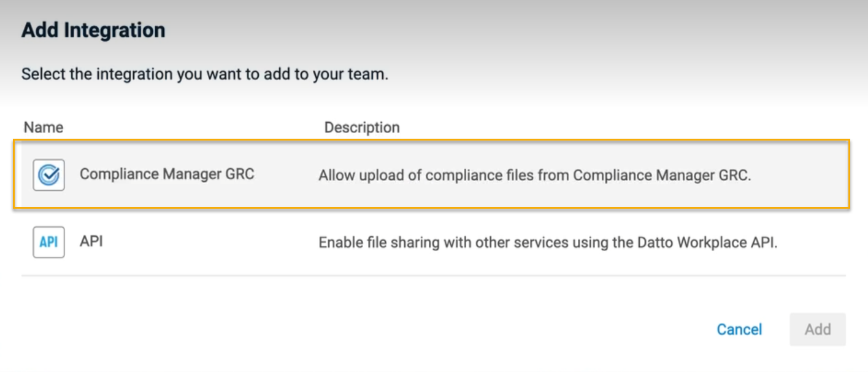Click blank right end of highlighted GRC row

[804, 176]
